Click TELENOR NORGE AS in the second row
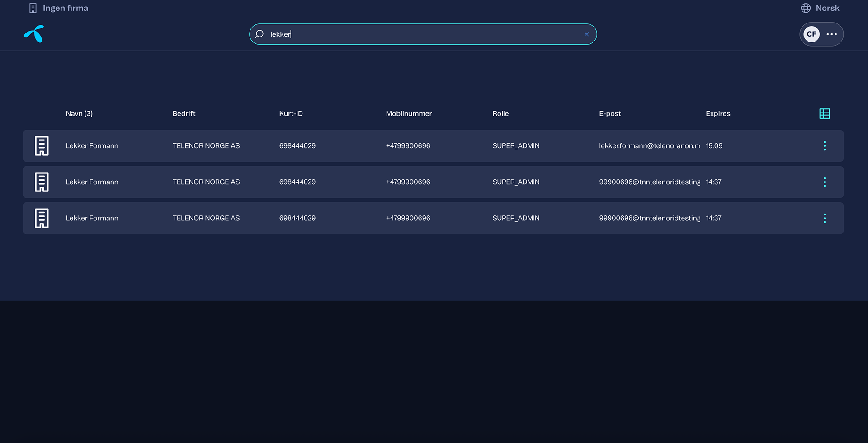The image size is (868, 443). [206, 182]
